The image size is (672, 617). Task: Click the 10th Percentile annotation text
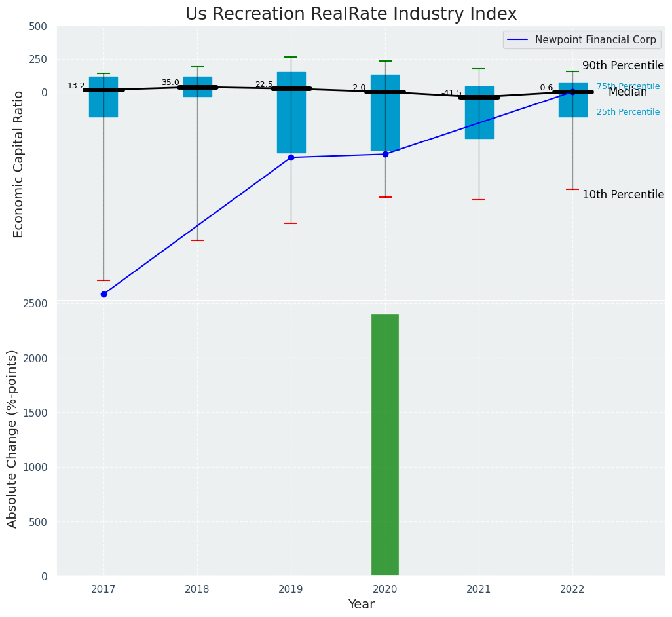[623, 195]
